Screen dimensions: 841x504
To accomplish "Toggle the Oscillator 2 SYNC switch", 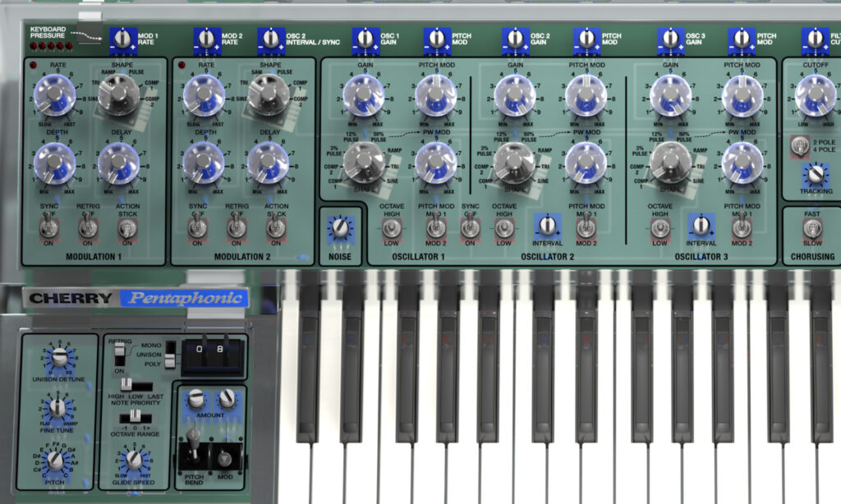I will point(470,227).
